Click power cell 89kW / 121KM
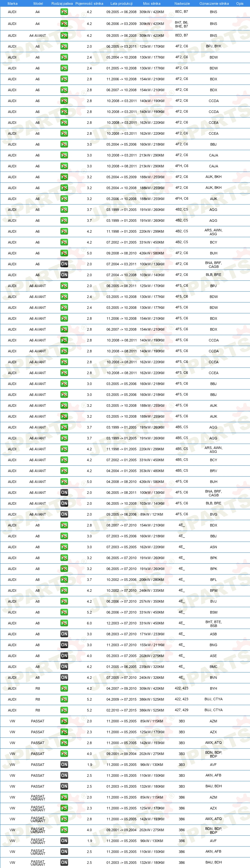This screenshot has height=868, width=250. (152, 515)
